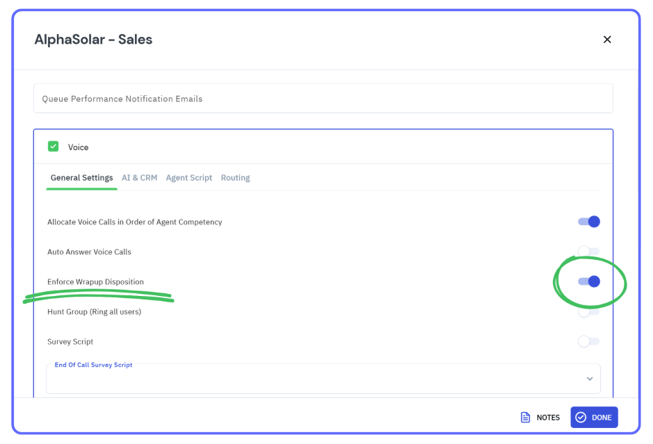
Task: Go to the Routing tab
Action: (x=235, y=178)
